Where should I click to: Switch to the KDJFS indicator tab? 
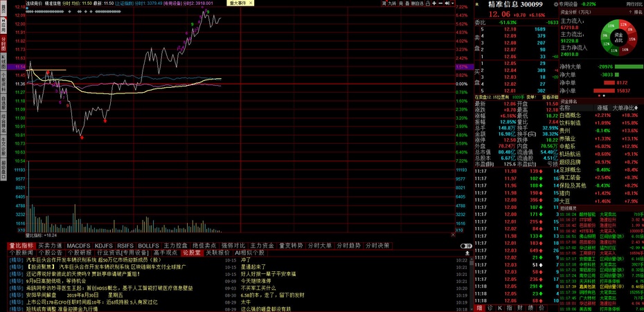click(x=104, y=246)
